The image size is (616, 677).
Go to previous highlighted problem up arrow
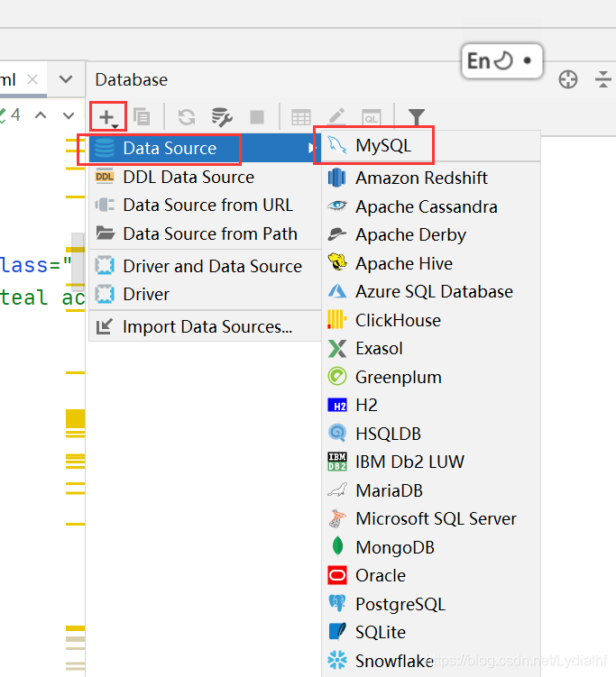pyautogui.click(x=41, y=115)
